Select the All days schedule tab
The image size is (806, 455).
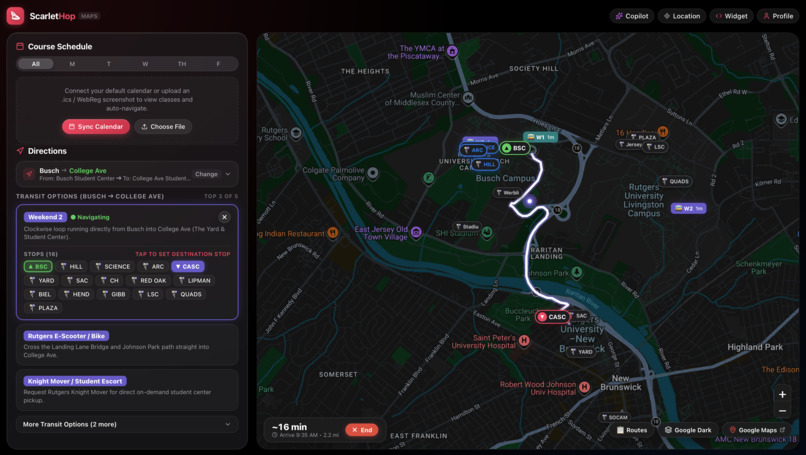(35, 64)
